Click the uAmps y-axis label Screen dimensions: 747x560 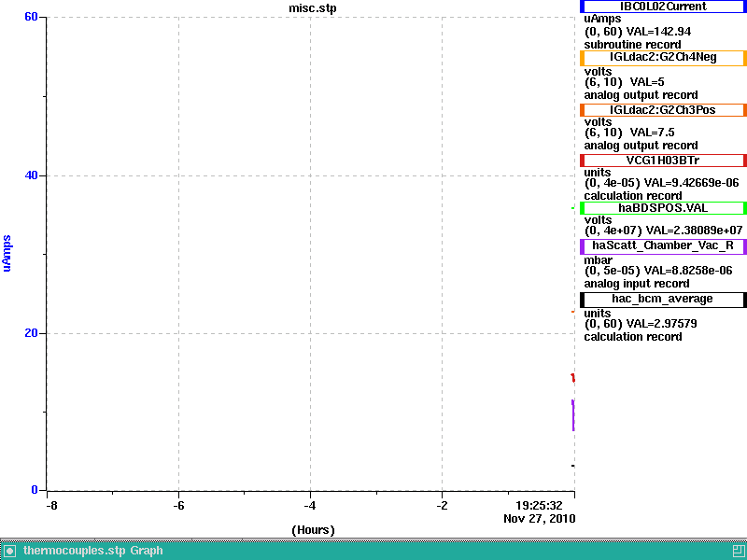7,253
